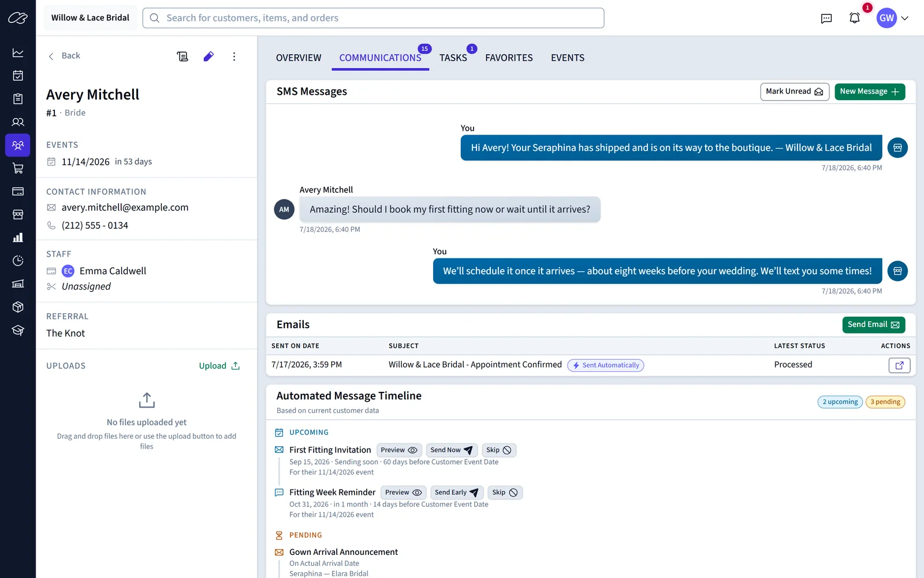Screen dimensions: 924x578
Task: Open the payment card sidebar icon
Action: coord(18,191)
